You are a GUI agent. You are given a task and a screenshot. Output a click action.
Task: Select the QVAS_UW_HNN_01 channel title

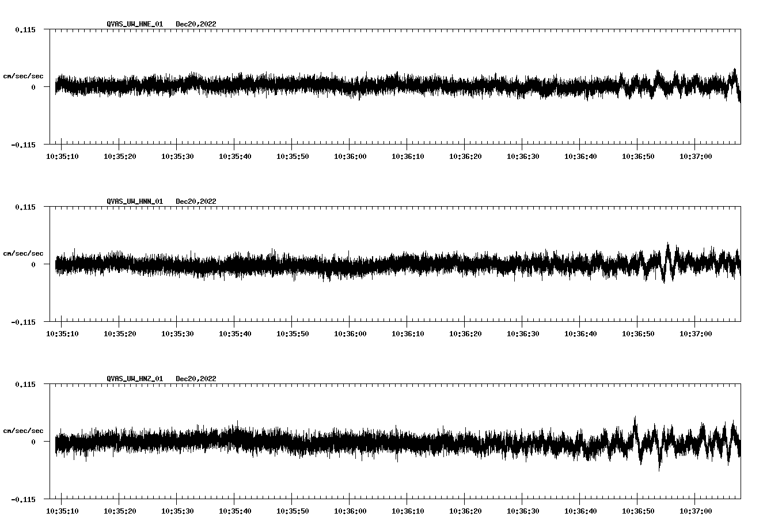pyautogui.click(x=135, y=201)
